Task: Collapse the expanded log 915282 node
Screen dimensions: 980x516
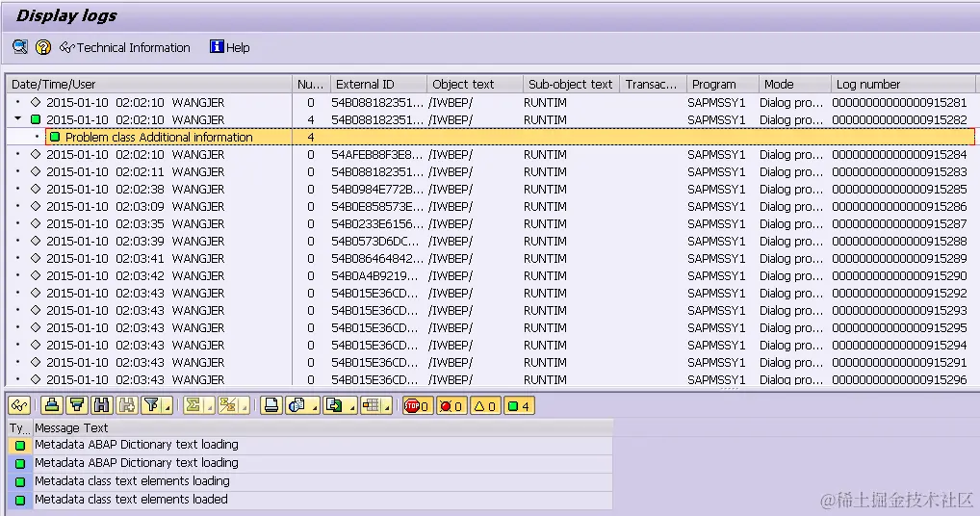Action: tap(17, 118)
